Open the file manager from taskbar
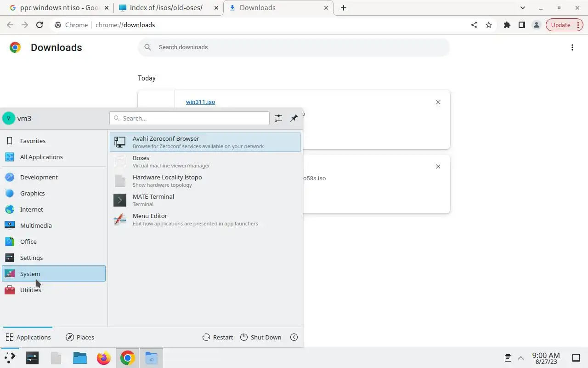 [80, 358]
